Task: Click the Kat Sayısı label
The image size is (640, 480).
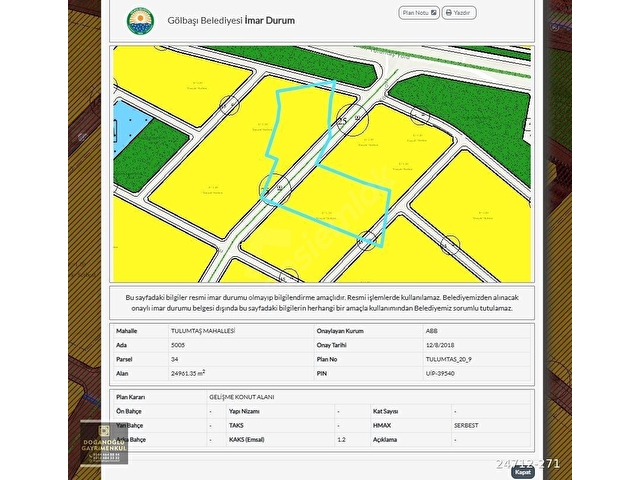Action: tap(385, 411)
